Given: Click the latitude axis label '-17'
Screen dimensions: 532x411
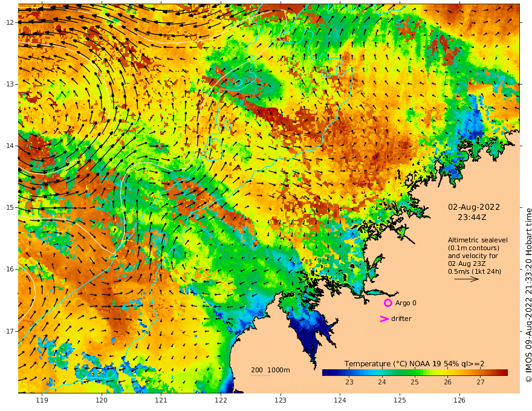Looking at the screenshot, I should 9,331.
